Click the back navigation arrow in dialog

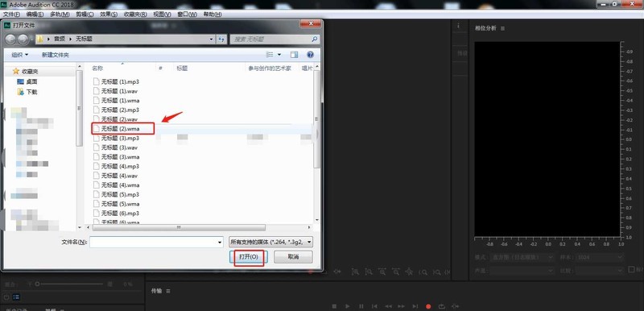tap(11, 39)
